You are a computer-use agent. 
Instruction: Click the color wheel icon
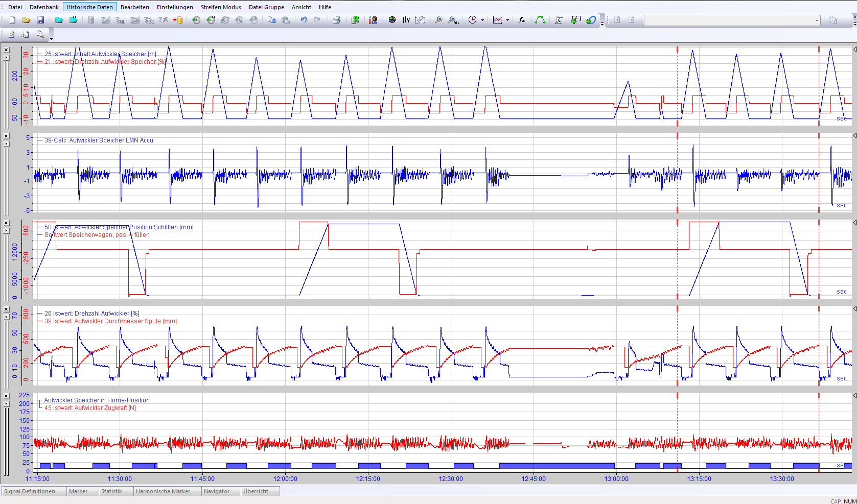tap(392, 20)
